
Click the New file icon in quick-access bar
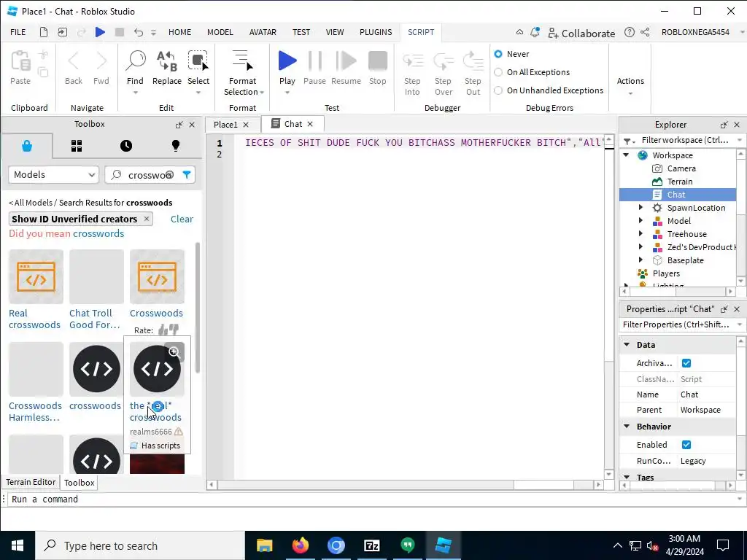point(43,32)
